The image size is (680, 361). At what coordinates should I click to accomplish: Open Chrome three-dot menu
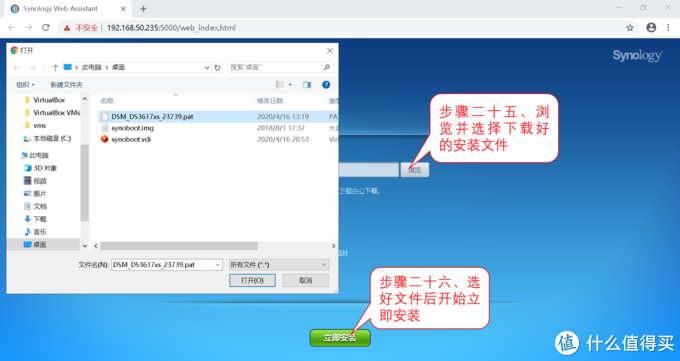point(668,27)
